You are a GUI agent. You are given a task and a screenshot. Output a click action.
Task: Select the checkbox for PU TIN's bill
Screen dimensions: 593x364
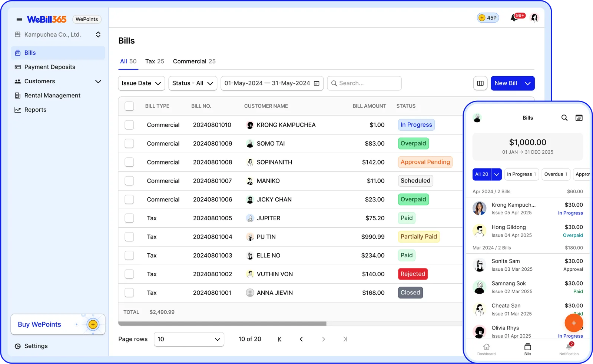129,237
